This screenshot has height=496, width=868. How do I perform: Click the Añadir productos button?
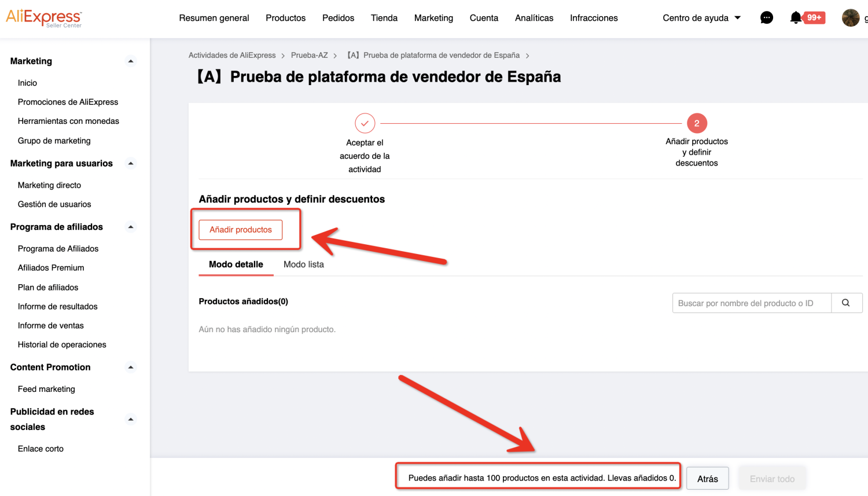241,230
